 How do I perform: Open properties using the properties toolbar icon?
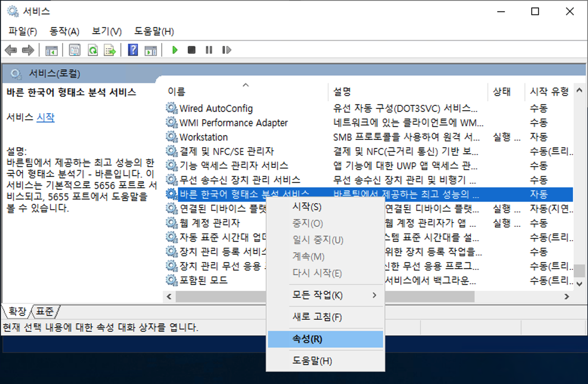point(75,50)
